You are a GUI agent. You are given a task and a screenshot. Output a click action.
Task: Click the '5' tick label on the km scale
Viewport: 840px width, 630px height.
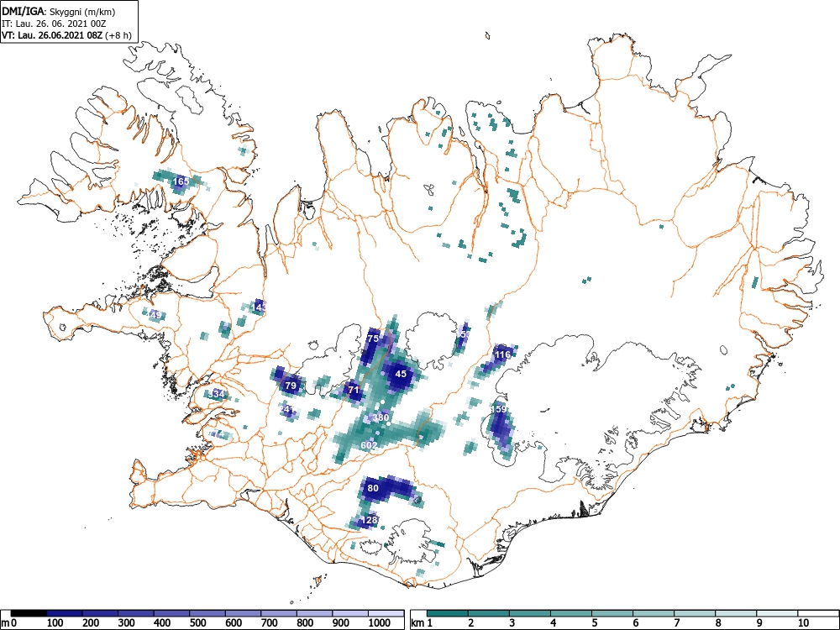pos(594,622)
